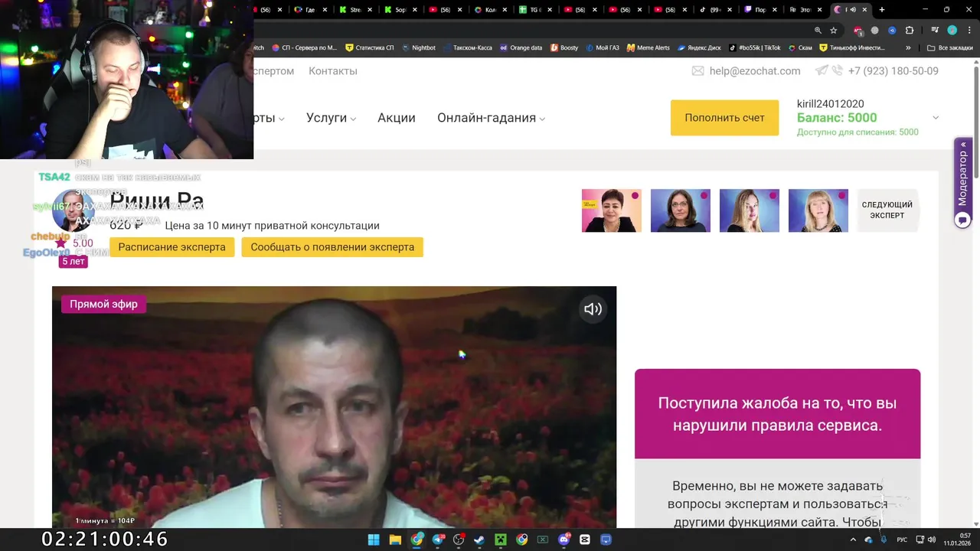This screenshot has height=551, width=980.
Task: Click the Прямой эфир live badge
Action: 104,304
